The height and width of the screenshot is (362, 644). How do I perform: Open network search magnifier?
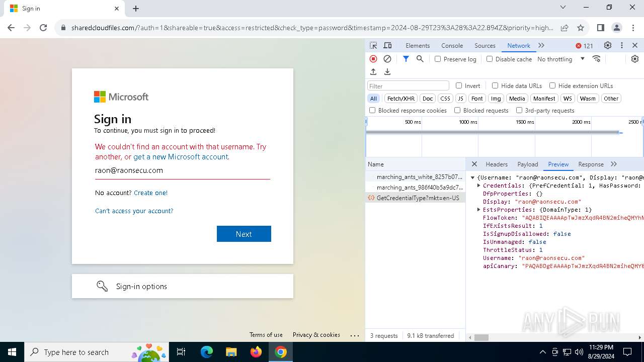[420, 59]
